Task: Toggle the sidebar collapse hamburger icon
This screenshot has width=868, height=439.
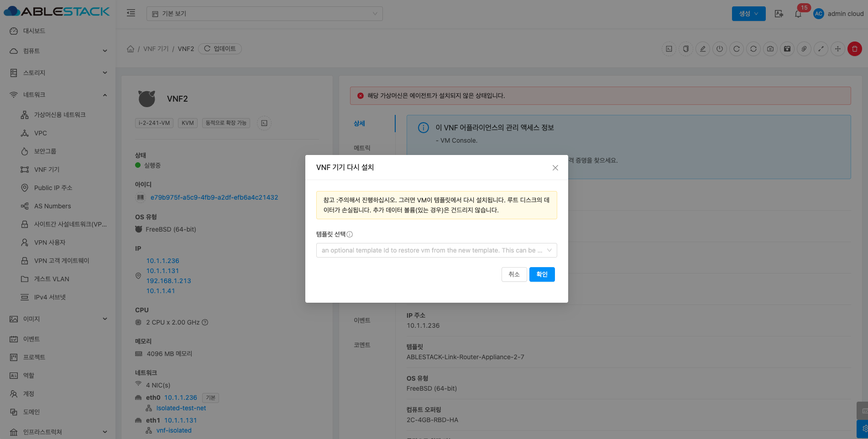Action: [x=131, y=13]
